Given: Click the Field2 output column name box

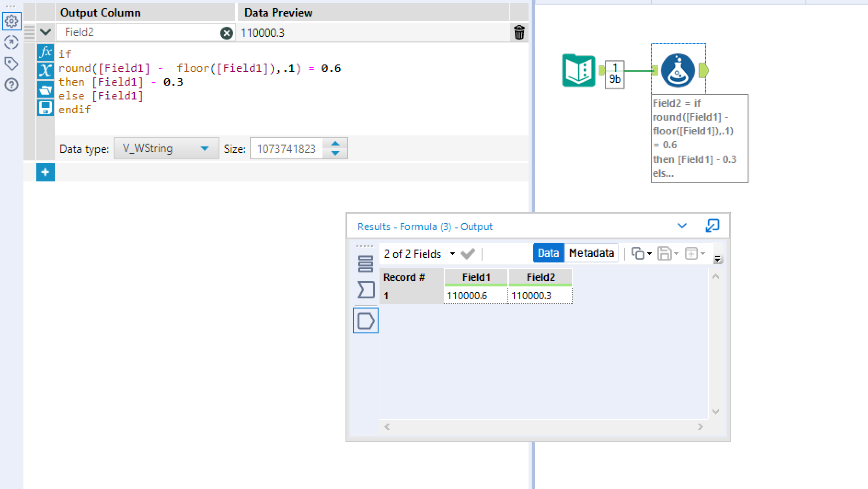Looking at the screenshot, I should coord(139,32).
